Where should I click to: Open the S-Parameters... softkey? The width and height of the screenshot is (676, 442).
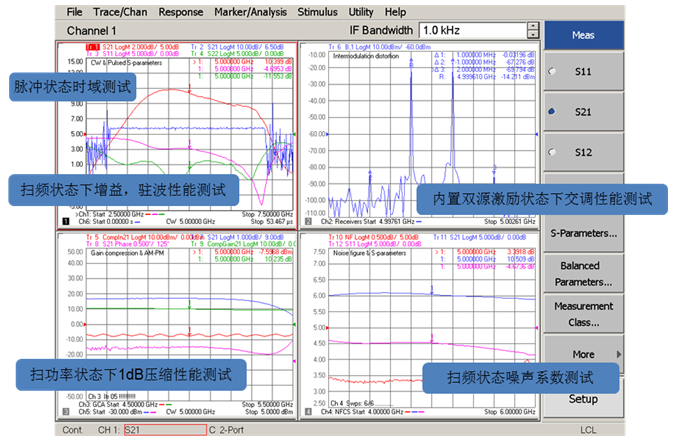tap(584, 233)
